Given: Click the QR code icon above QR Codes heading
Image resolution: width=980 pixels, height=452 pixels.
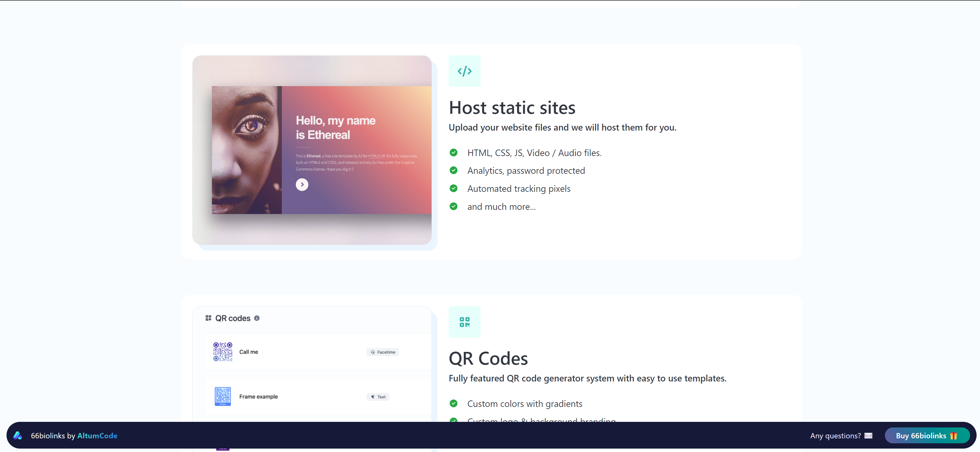Looking at the screenshot, I should coord(465,322).
